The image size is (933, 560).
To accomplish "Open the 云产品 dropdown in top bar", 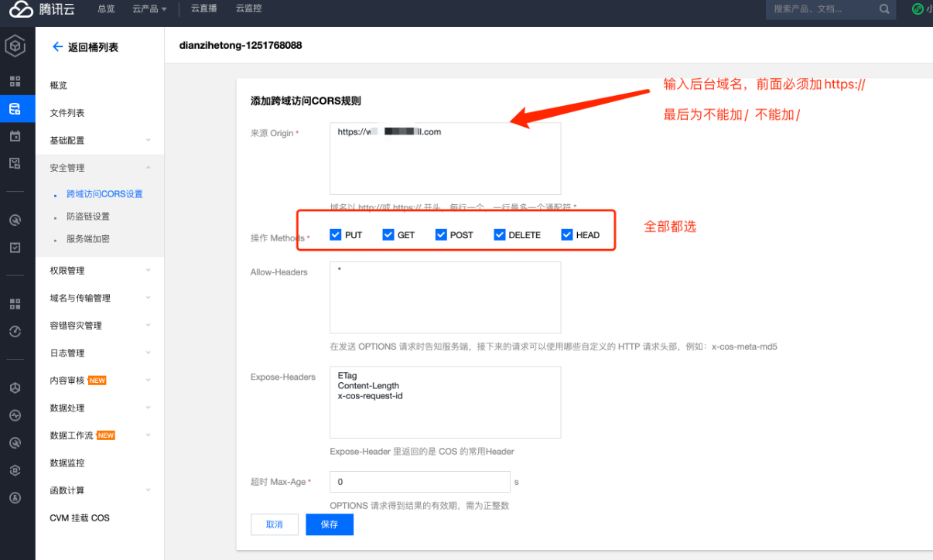I will click(x=149, y=9).
